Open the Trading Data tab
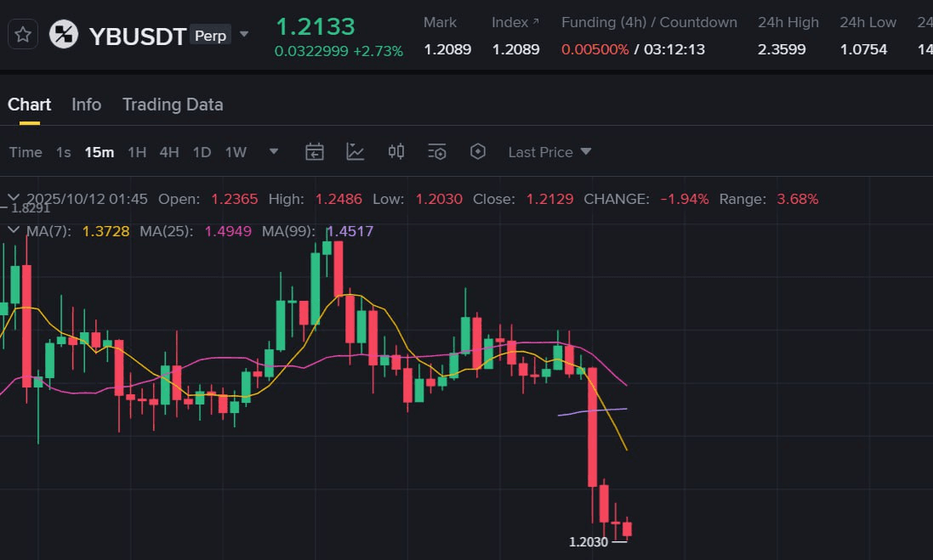The height and width of the screenshot is (560, 933). (173, 105)
